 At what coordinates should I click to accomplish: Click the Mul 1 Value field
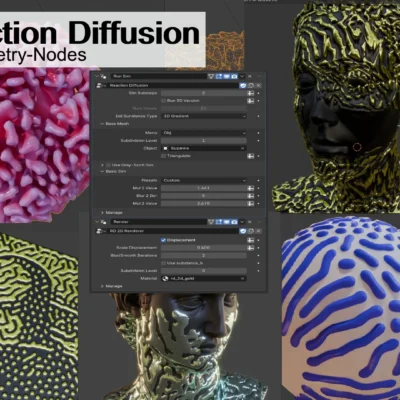point(204,188)
